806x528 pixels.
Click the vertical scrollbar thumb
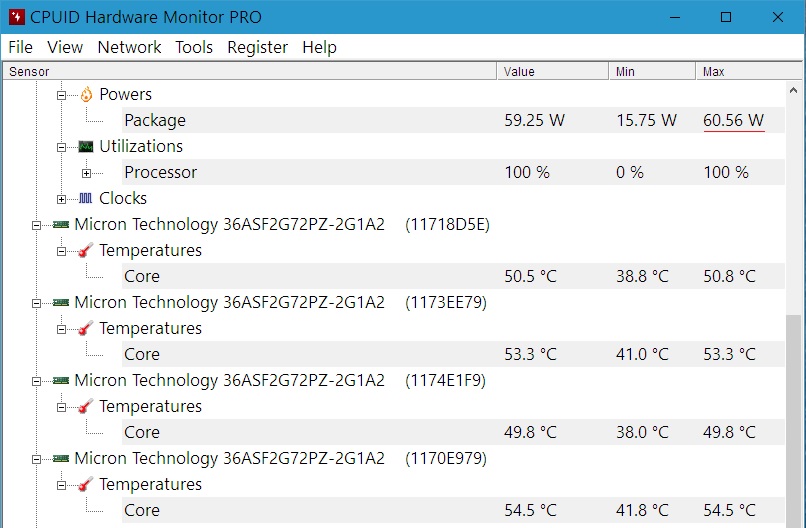(x=795, y=420)
